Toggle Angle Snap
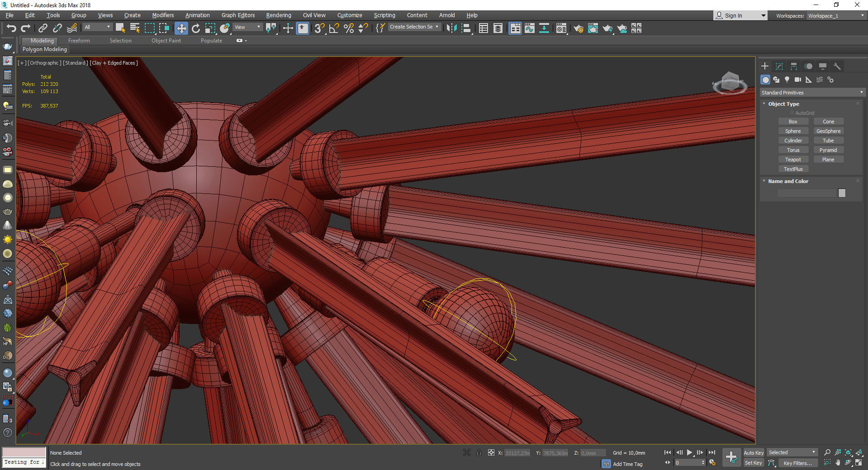The width and height of the screenshot is (868, 470). pyautogui.click(x=334, y=28)
